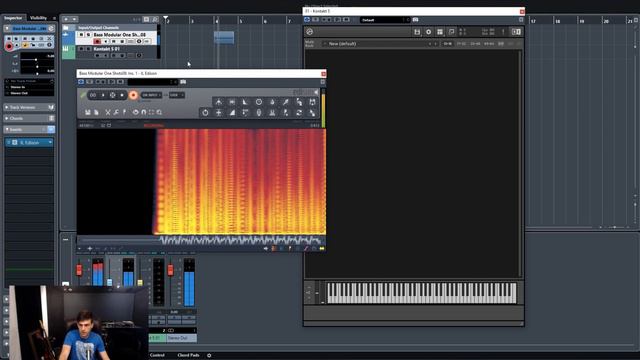Expand the Chords inspector section

pyautogui.click(x=29, y=118)
